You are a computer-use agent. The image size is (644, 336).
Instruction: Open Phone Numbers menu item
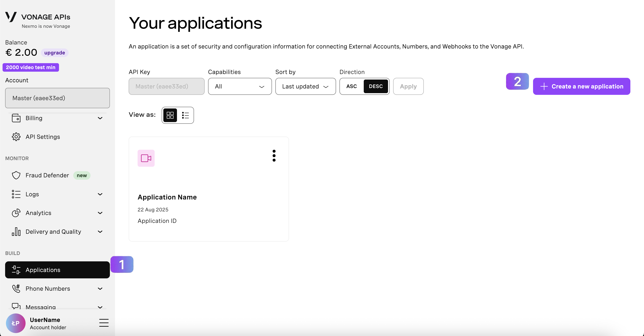pos(48,289)
